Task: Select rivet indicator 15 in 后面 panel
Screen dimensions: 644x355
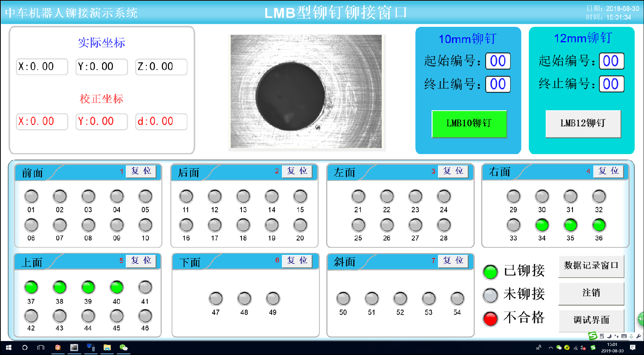Action: [300, 196]
